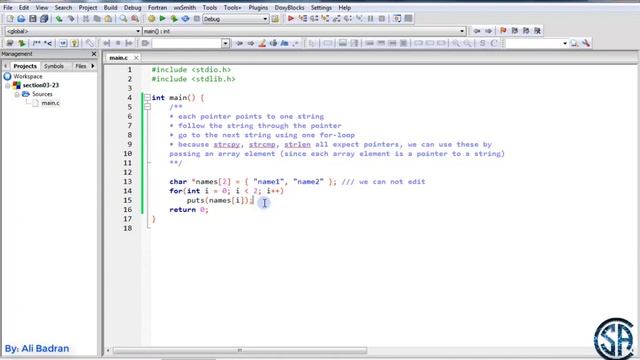
Task: Toggle fold marker at line 4
Action: point(147,98)
